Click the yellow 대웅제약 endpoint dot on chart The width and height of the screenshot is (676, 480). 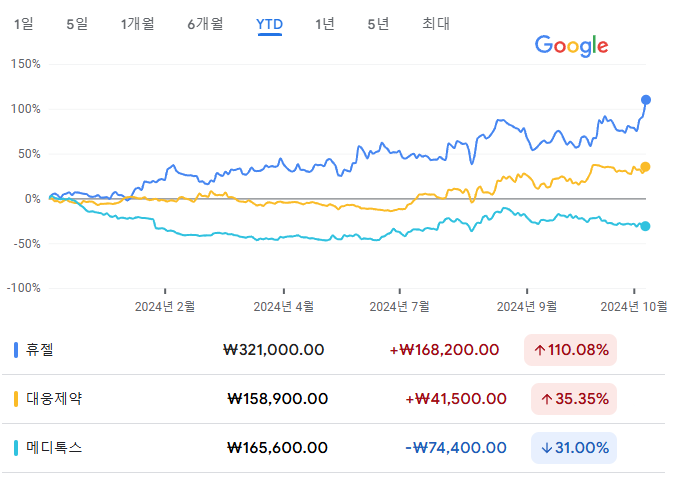pos(645,167)
